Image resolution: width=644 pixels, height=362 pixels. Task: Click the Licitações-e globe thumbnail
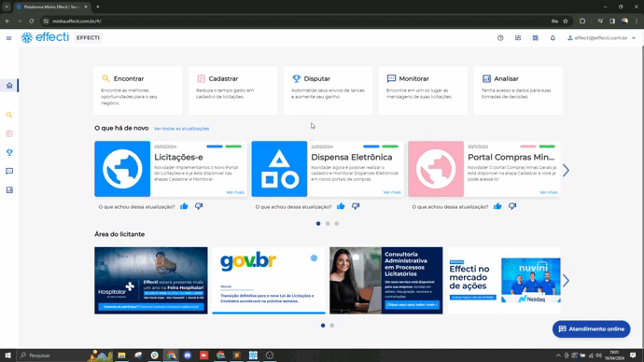click(122, 169)
